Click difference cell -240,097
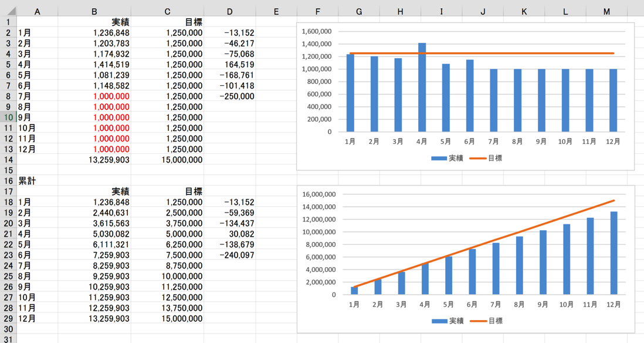 229,255
